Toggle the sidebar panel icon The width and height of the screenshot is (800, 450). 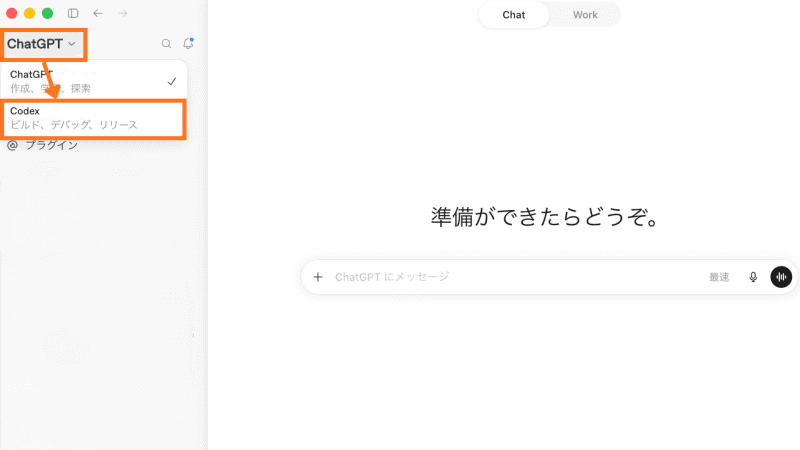click(73, 13)
